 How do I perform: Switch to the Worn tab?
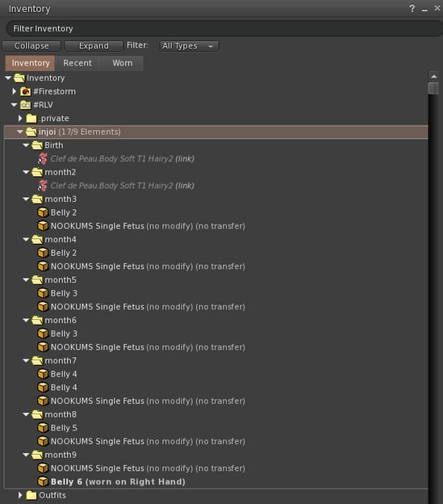point(123,63)
